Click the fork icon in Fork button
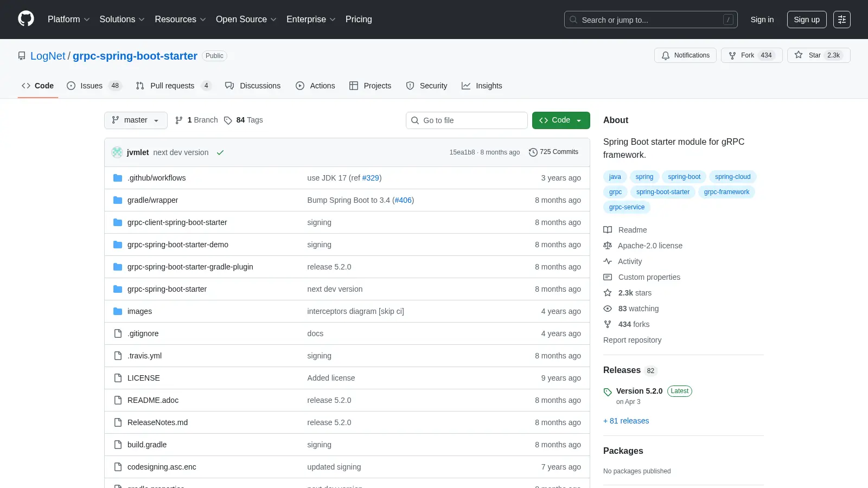 [732, 55]
